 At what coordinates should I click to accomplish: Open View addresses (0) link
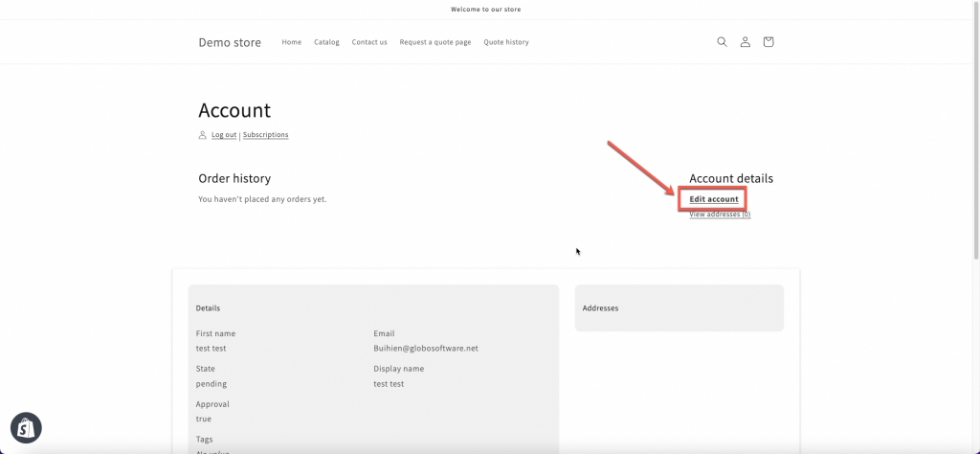(720, 215)
